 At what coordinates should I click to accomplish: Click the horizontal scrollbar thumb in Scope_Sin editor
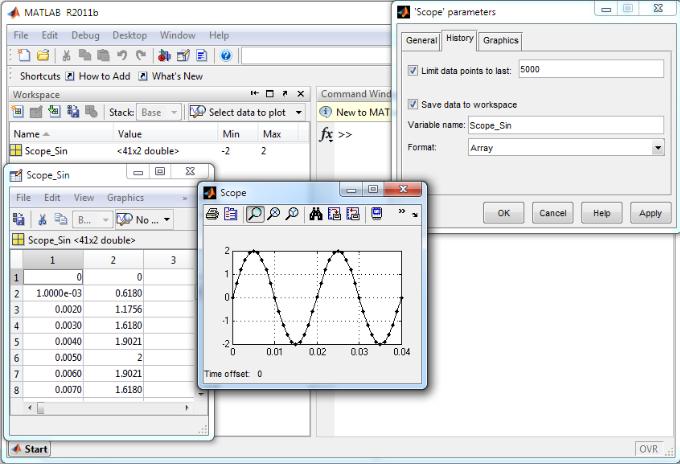40,408
